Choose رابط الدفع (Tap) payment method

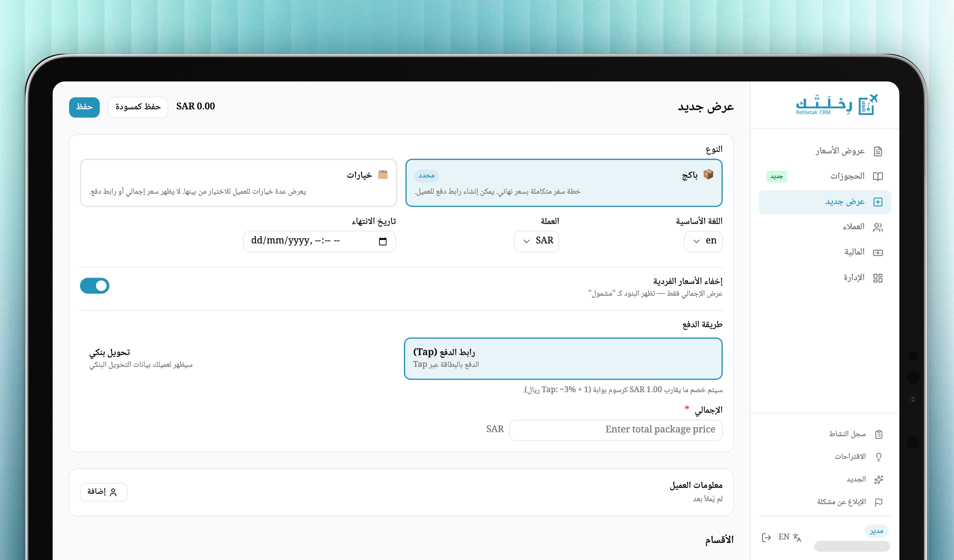[x=563, y=359]
